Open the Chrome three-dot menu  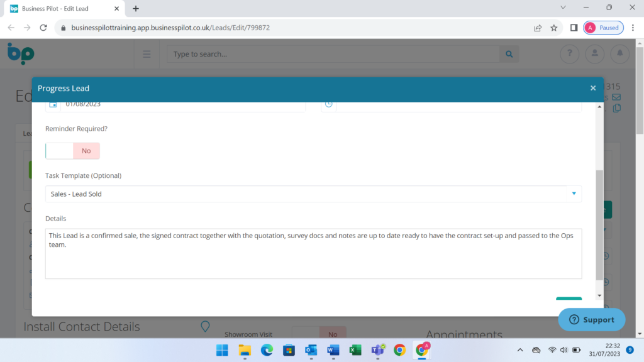(633, 28)
